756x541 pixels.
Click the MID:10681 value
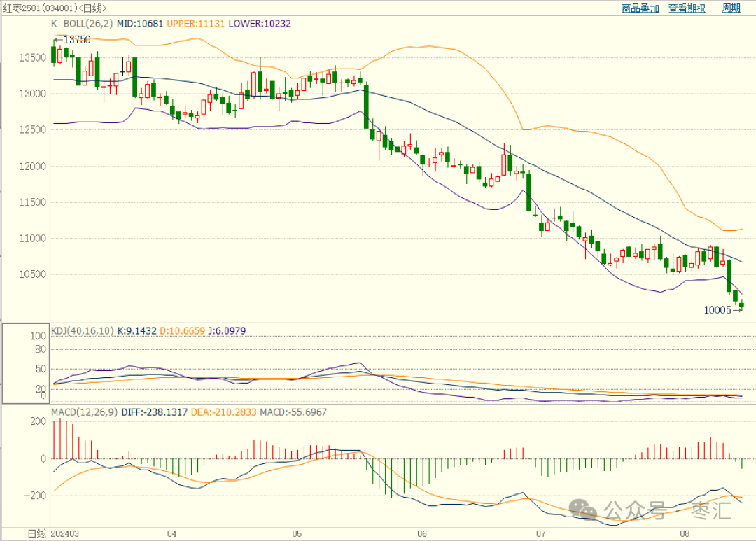coord(140,24)
